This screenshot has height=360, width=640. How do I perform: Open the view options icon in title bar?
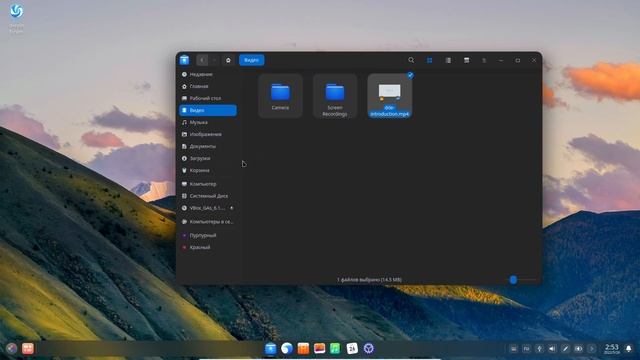click(x=467, y=60)
